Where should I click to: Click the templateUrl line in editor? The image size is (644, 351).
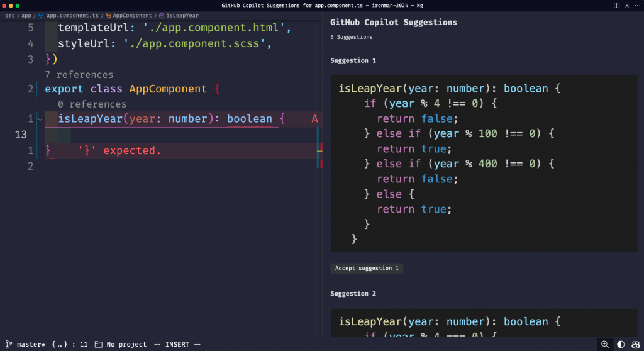pyautogui.click(x=175, y=28)
